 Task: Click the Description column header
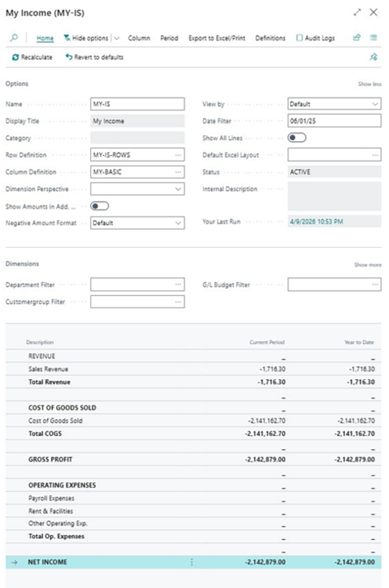point(40,342)
